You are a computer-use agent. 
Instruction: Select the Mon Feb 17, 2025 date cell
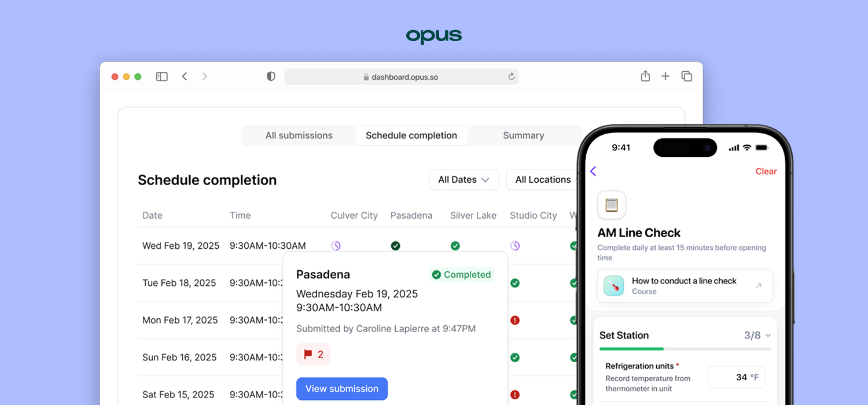180,320
